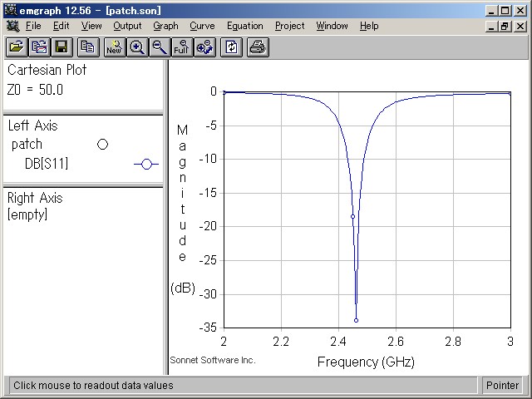Click the status bar readout message
Screen dimensions: 532x399
click(93, 386)
